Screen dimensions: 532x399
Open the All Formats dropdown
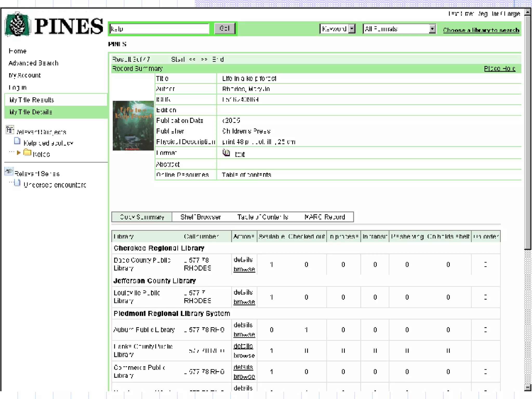click(x=432, y=29)
